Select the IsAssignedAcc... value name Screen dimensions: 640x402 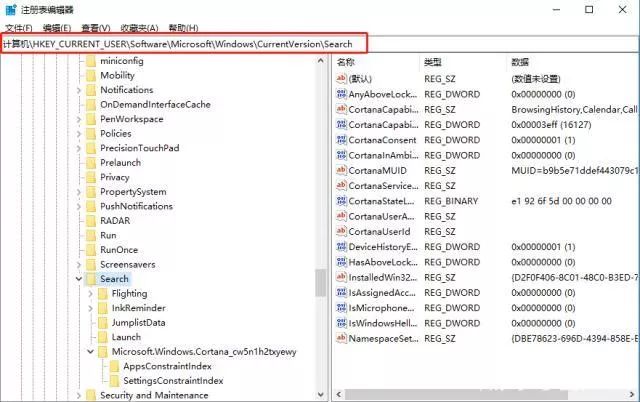(382, 293)
